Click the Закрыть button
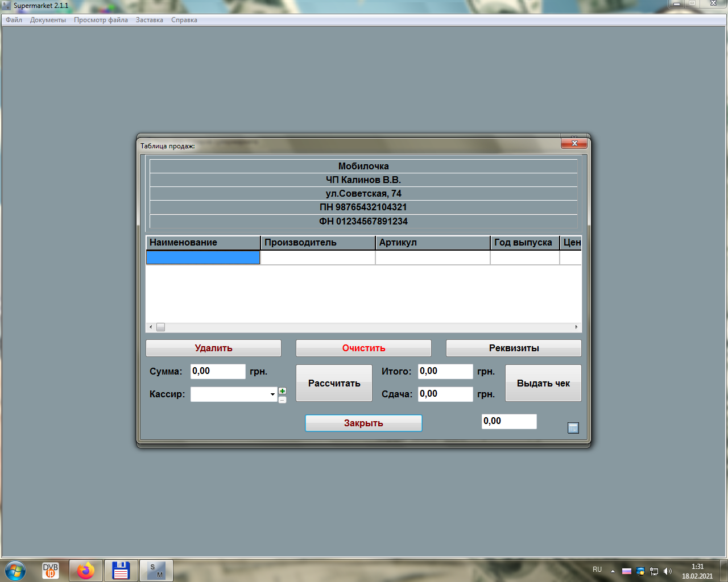This screenshot has width=728, height=582. 363,423
